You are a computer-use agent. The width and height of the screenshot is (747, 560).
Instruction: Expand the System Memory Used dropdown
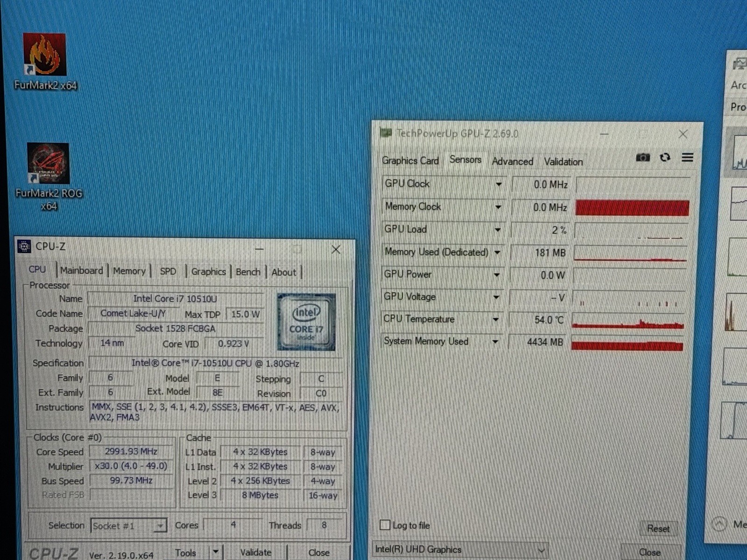click(x=495, y=342)
